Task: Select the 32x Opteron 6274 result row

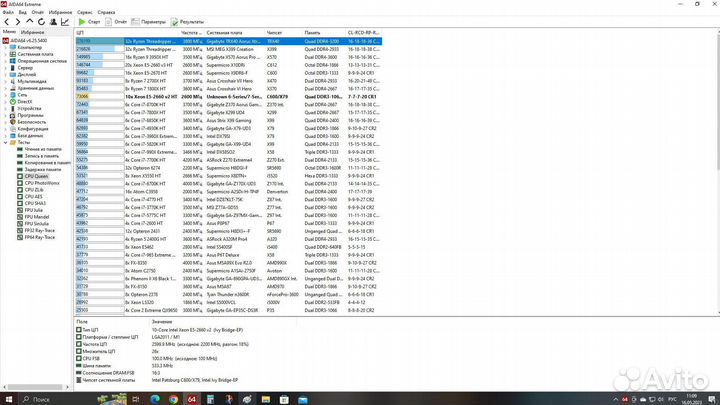Action: (x=228, y=168)
